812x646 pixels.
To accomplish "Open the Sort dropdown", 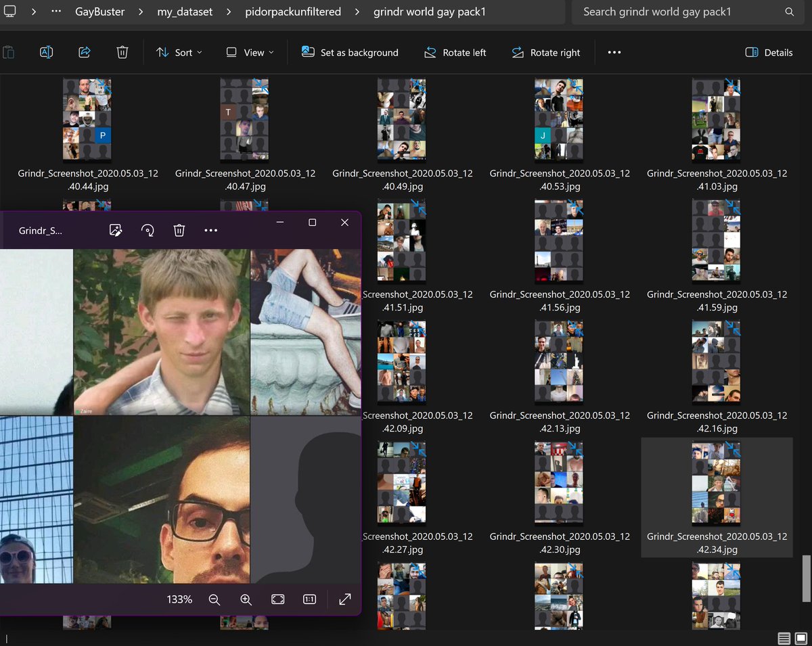I will (179, 52).
